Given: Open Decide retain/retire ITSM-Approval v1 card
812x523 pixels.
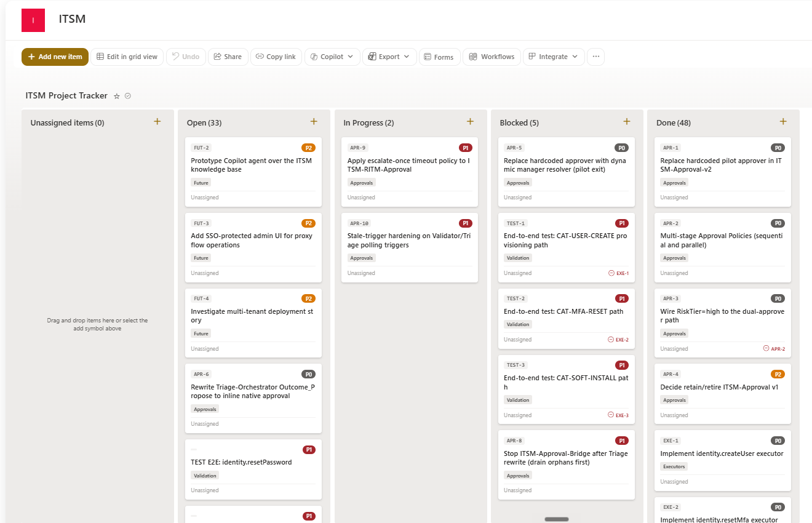Looking at the screenshot, I should [x=723, y=394].
